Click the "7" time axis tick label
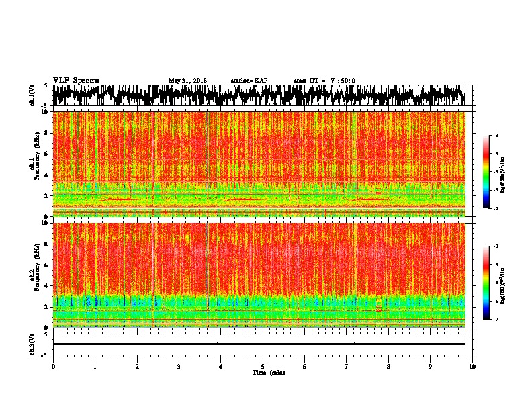Image resolution: width=532 pixels, height=411 pixels. point(347,367)
